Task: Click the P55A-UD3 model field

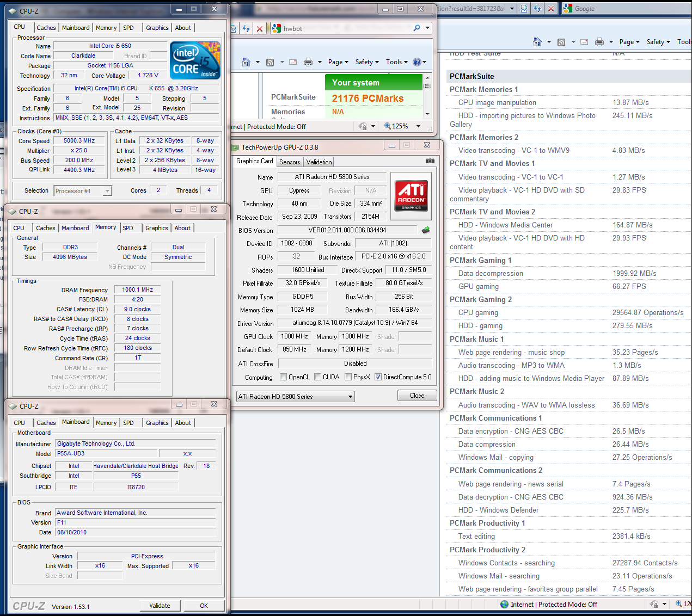Action: tap(107, 454)
